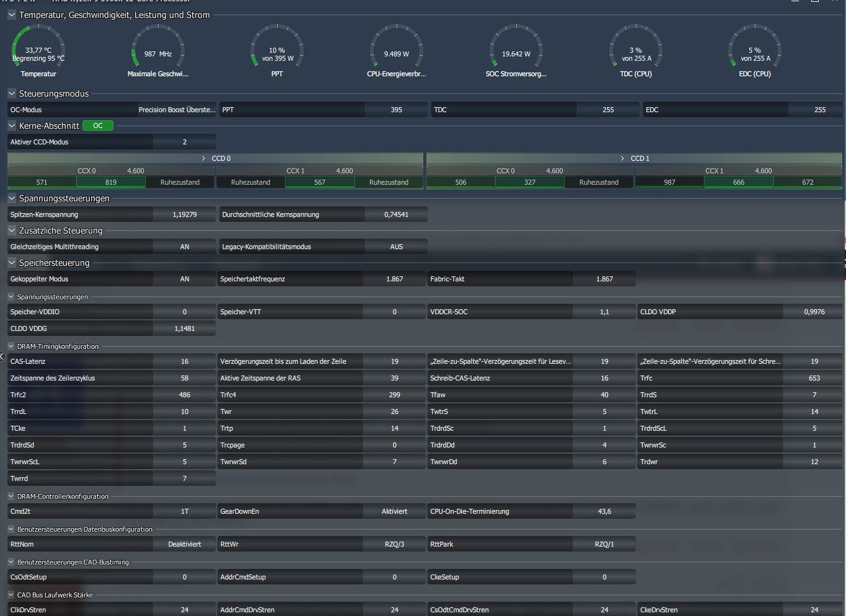
Task: Collapse the CAD Bus Laufwerk Stärke section
Action: [x=11, y=595]
